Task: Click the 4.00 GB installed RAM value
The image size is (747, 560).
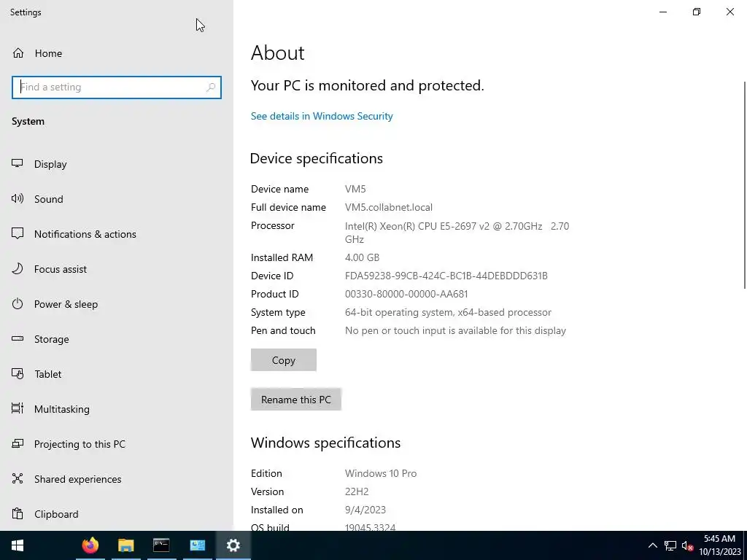Action: (x=362, y=257)
